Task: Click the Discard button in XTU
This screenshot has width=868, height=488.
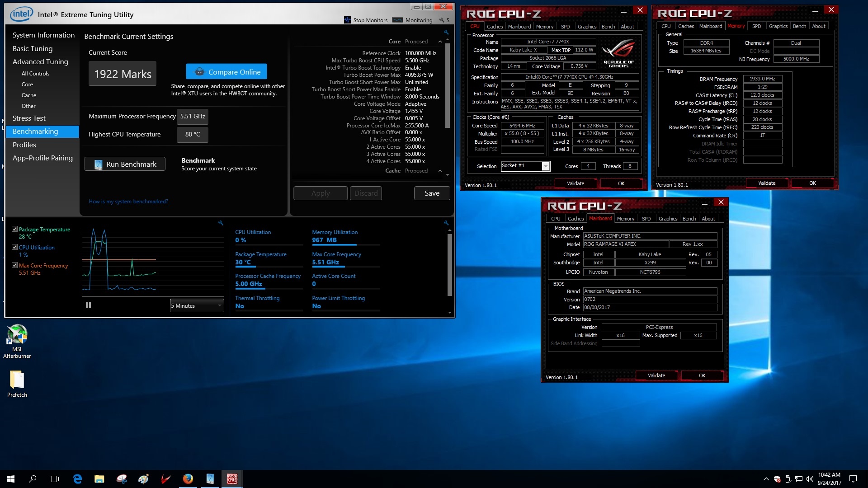Action: pos(366,193)
